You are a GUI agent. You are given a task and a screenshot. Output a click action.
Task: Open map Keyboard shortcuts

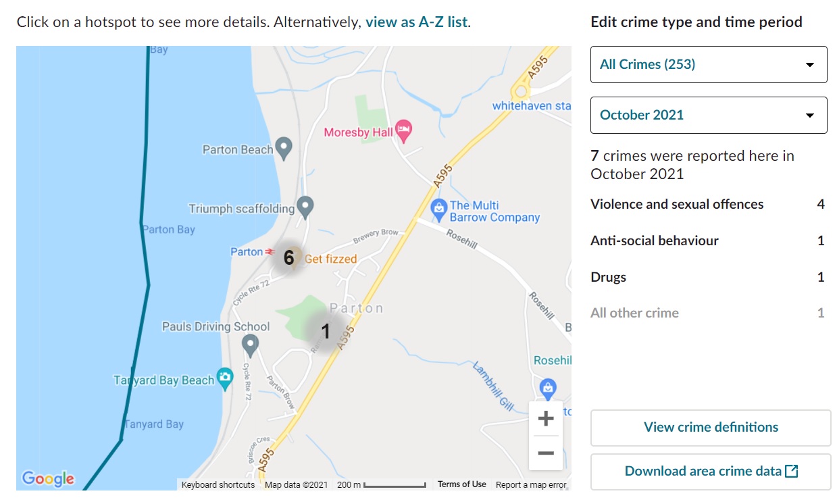pos(218,484)
